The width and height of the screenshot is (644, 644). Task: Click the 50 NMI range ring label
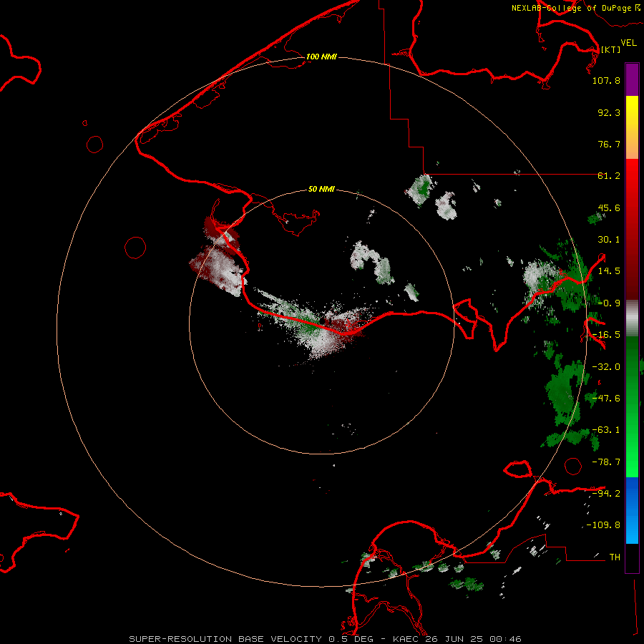321,189
